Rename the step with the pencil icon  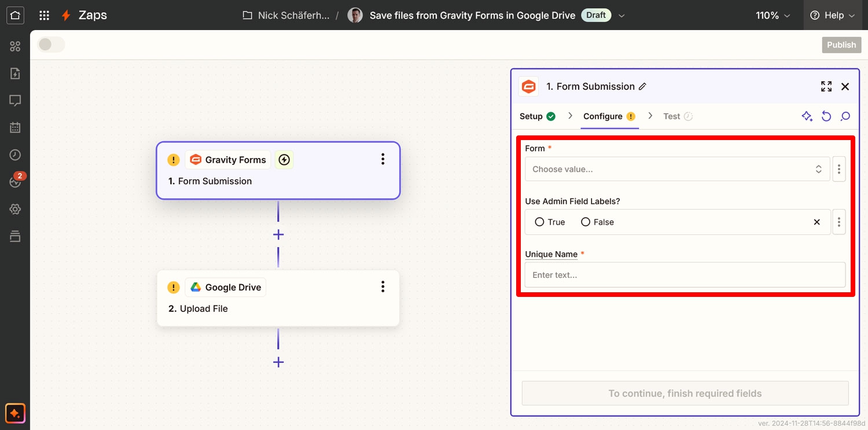pyautogui.click(x=642, y=87)
